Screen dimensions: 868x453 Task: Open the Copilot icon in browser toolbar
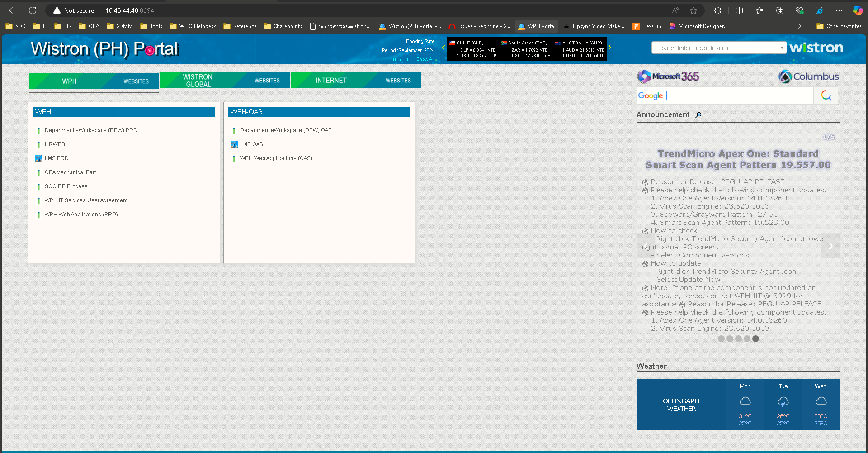pyautogui.click(x=858, y=10)
